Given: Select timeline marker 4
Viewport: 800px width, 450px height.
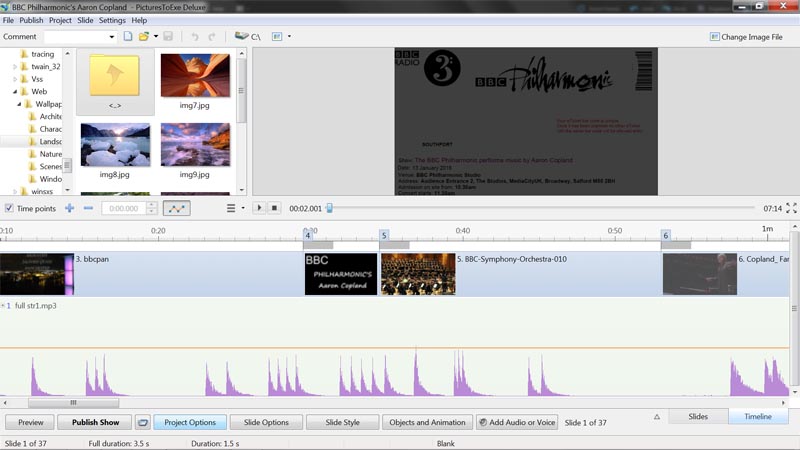Looking at the screenshot, I should coord(308,235).
